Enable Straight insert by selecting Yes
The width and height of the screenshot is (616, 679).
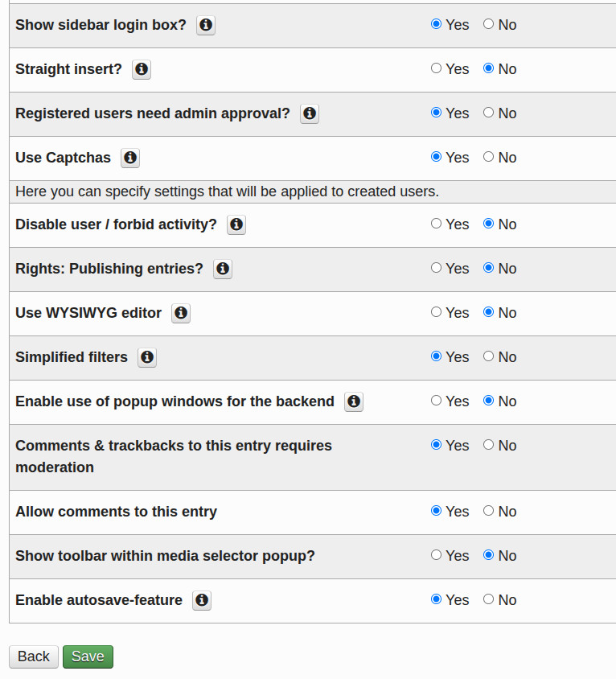point(434,69)
